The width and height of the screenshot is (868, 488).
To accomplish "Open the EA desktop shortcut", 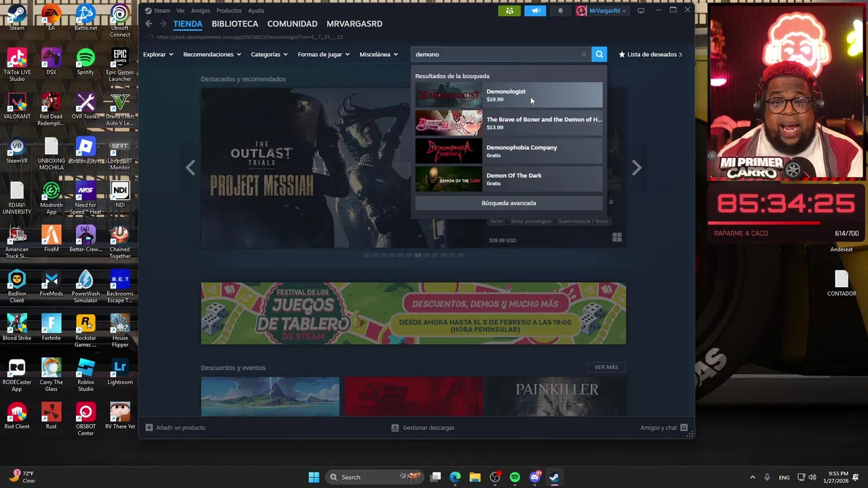I will [52, 18].
